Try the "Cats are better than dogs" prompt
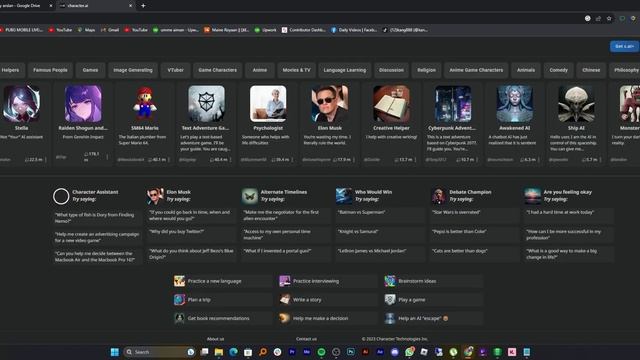Image resolution: width=640 pixels, height=360 pixels. click(474, 254)
